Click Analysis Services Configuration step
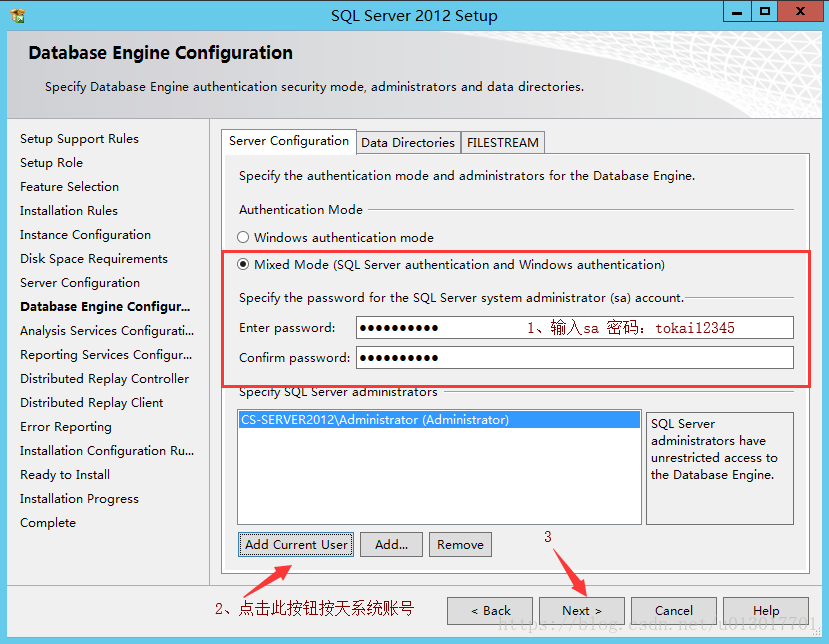The image size is (829, 644). tap(107, 331)
